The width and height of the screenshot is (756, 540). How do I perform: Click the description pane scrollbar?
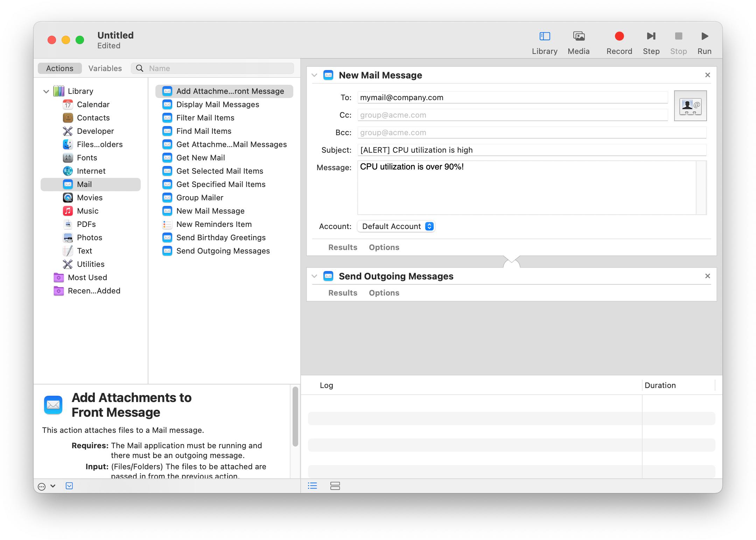295,416
